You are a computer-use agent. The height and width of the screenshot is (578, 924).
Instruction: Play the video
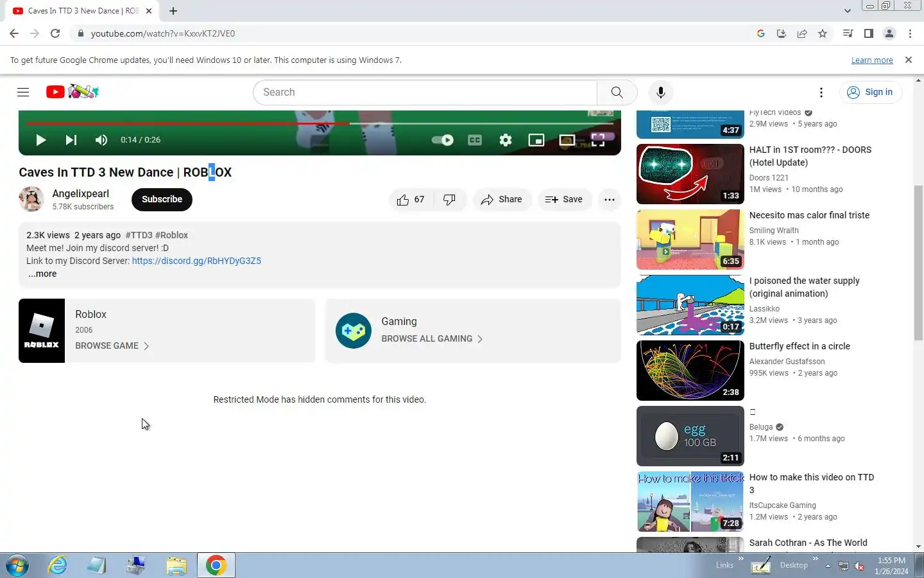[x=40, y=140]
